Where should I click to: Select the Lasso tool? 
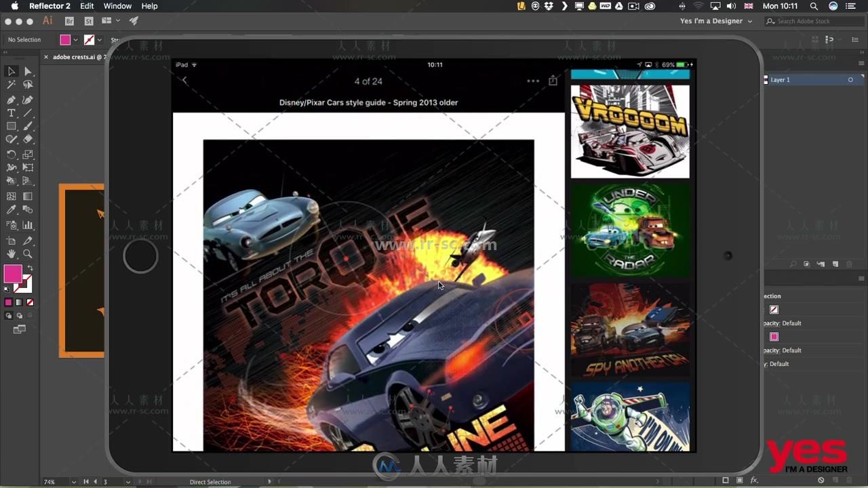[28, 85]
